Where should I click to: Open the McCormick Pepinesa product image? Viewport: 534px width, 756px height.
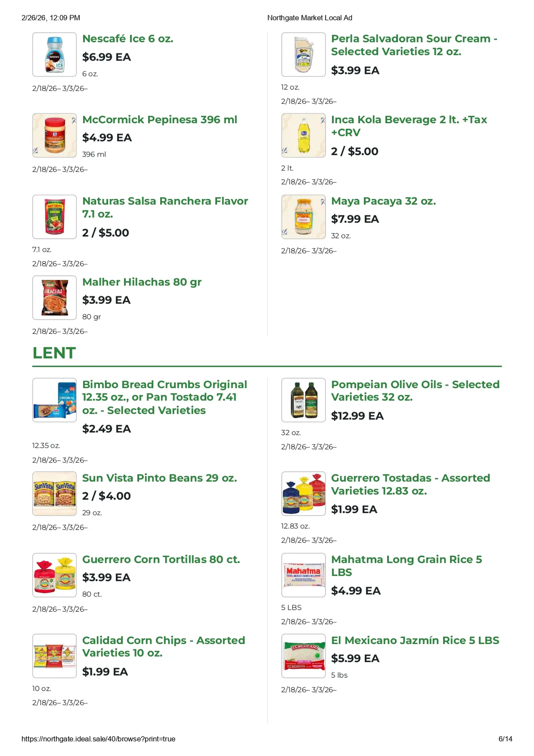pyautogui.click(x=55, y=135)
